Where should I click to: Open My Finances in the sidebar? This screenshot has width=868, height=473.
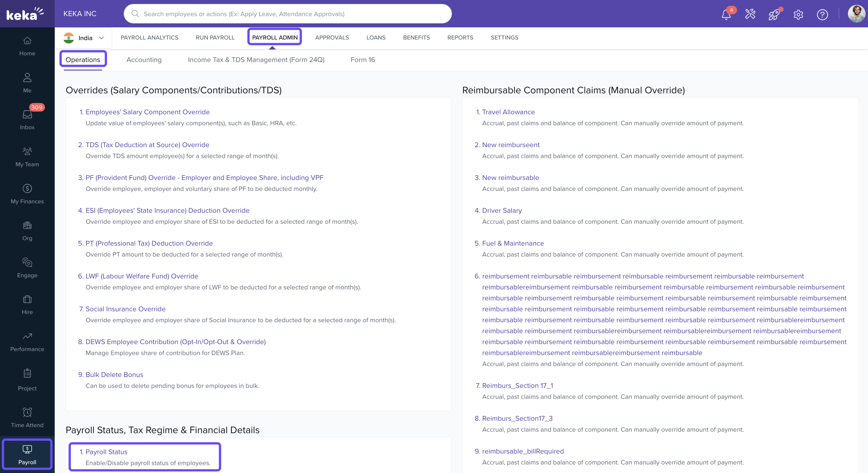click(x=27, y=194)
